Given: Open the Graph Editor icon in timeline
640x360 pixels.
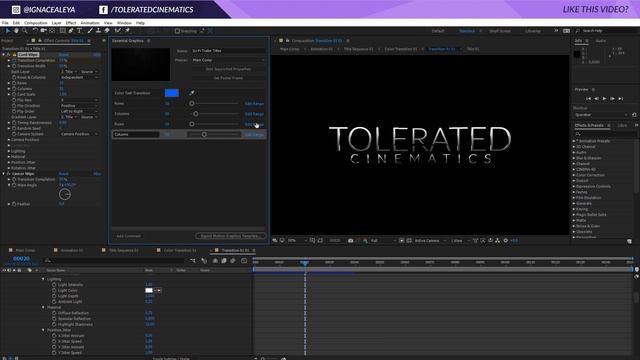Looking at the screenshot, I should pos(244,260).
